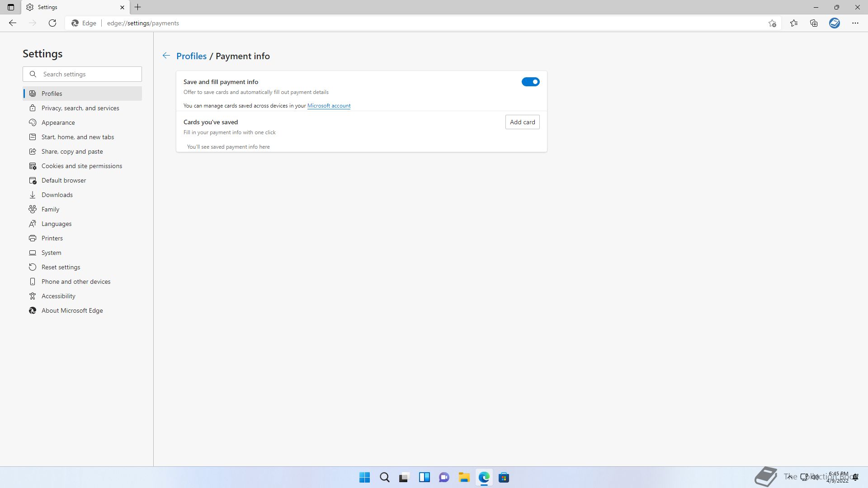The height and width of the screenshot is (488, 868).
Task: Open File Explorer on taskbar
Action: click(464, 477)
